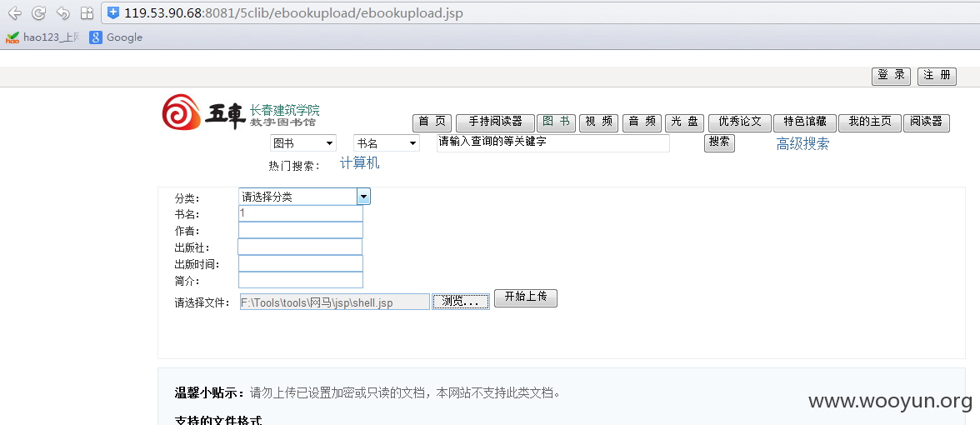Viewport: 980px width, 425px height.
Task: Click the 开始上传 start upload button
Action: coord(526,298)
